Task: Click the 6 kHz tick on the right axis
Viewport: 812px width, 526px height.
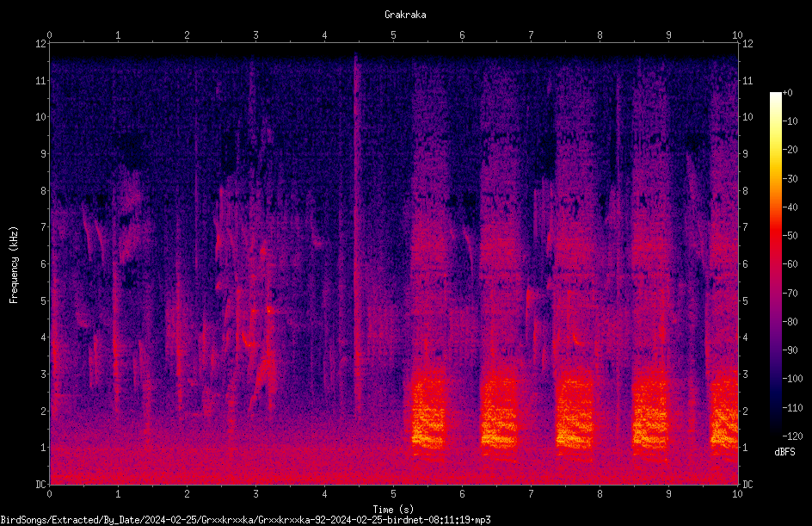Action: [745, 264]
